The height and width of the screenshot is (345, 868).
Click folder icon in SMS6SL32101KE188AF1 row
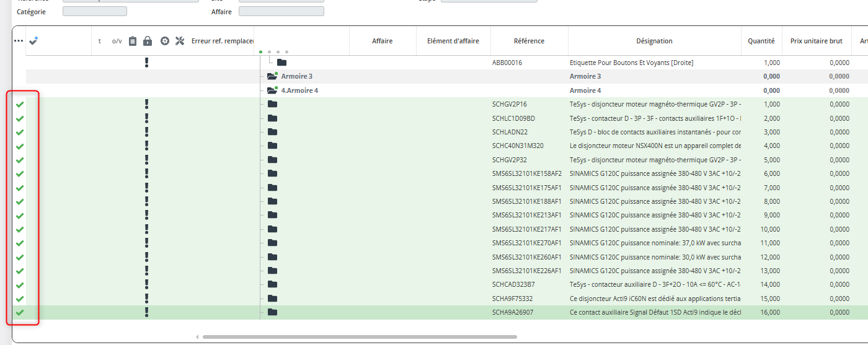(272, 201)
